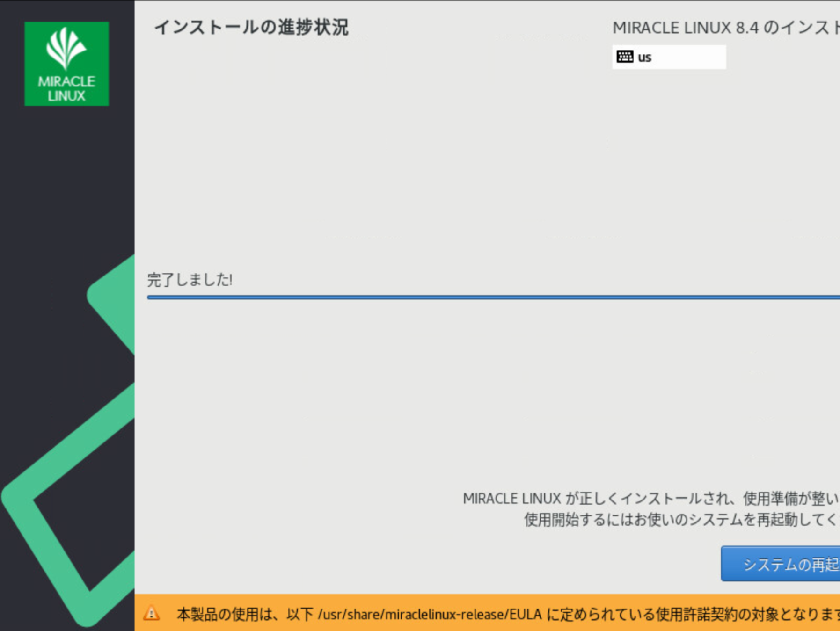Click the 完了しました! status text

click(190, 280)
